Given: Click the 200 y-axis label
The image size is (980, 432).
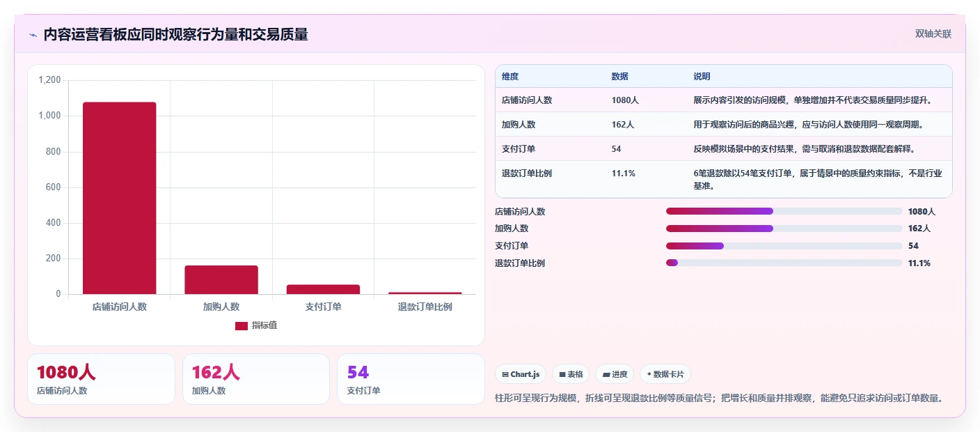Looking at the screenshot, I should [54, 259].
